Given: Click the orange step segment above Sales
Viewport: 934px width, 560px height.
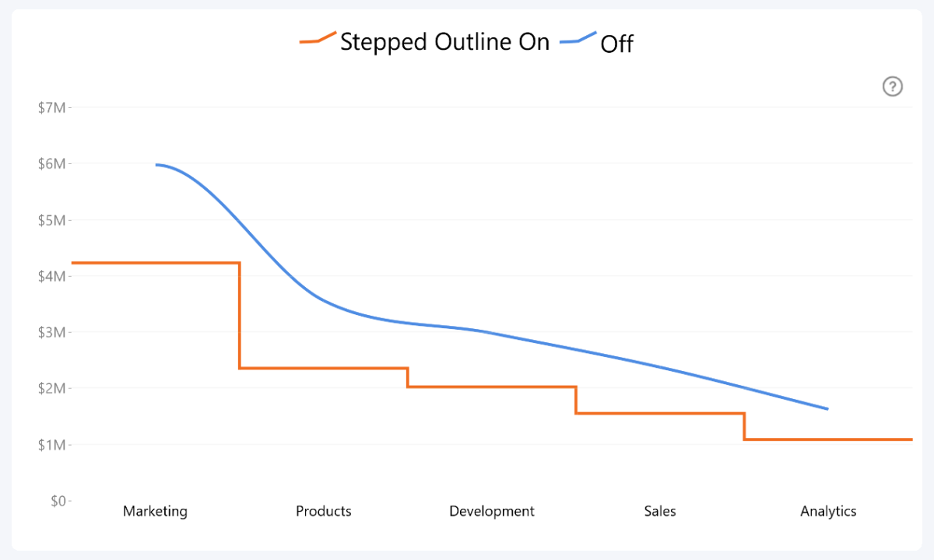Looking at the screenshot, I should click(660, 413).
